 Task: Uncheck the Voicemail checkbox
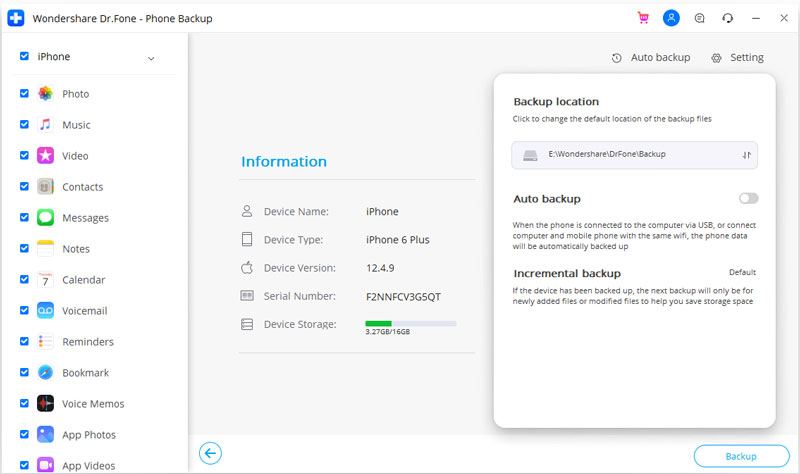(x=24, y=310)
